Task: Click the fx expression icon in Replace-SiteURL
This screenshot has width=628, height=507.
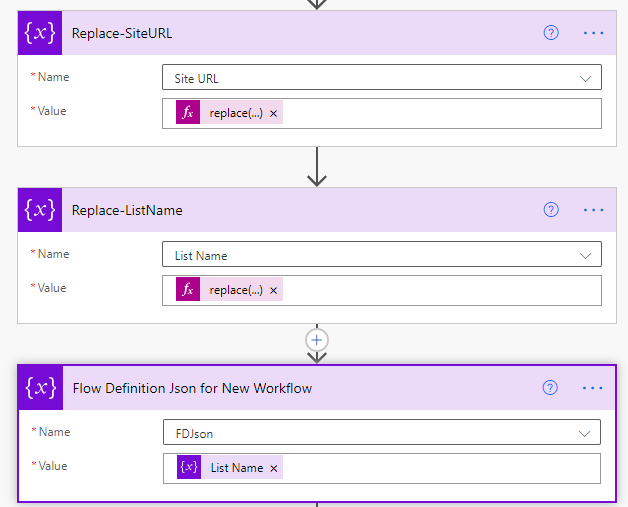Action: (188, 113)
